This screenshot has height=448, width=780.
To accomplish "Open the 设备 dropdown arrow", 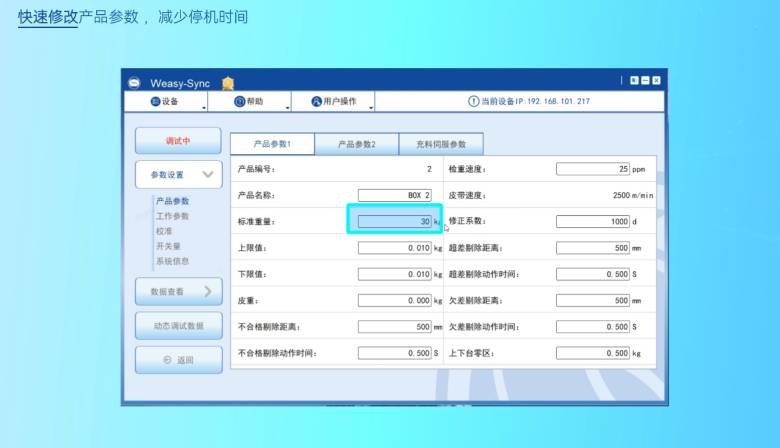I will 204,107.
